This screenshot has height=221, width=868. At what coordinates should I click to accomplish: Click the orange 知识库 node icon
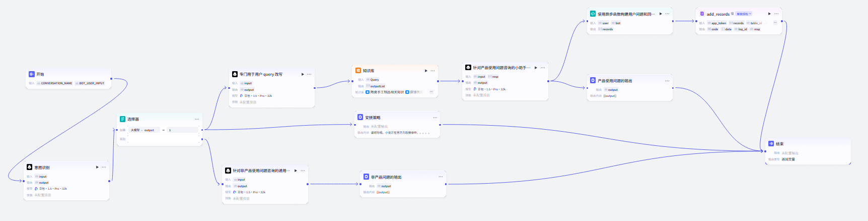358,71
